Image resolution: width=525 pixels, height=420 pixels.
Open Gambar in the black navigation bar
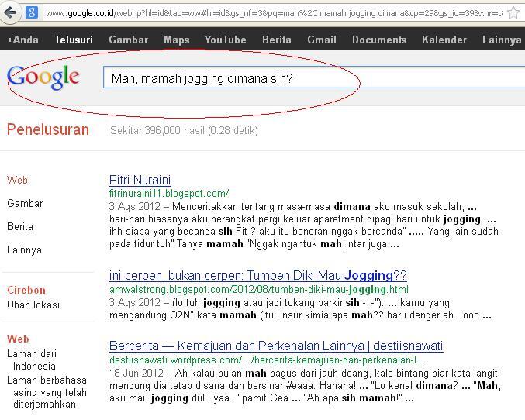tap(128, 40)
